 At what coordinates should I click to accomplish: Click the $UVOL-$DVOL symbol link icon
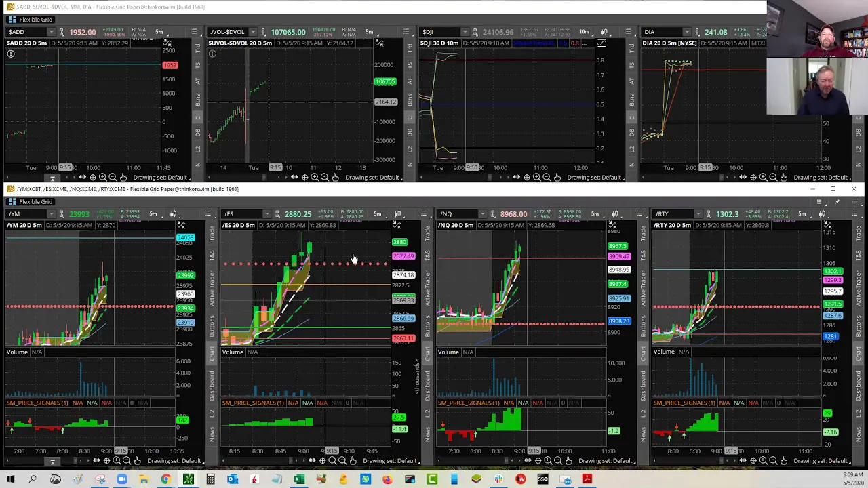(x=263, y=32)
